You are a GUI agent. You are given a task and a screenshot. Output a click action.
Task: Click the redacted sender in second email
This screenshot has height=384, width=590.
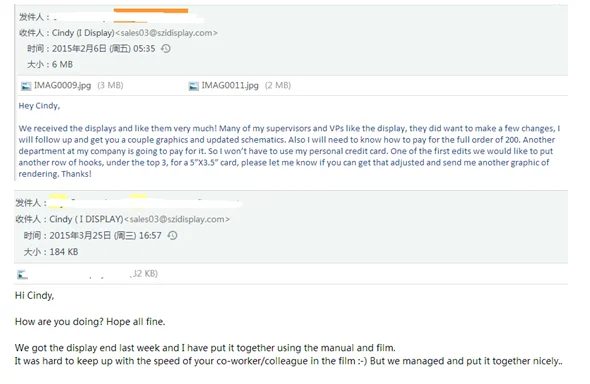tap(145, 202)
